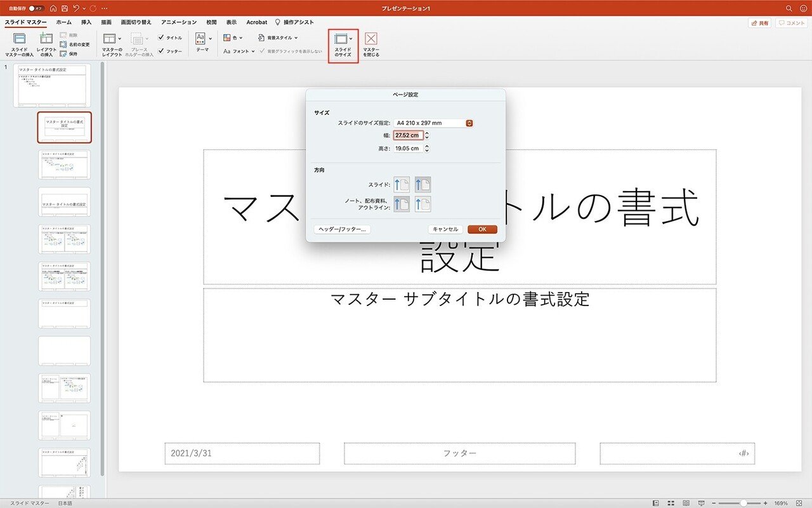Click the Home icon in the title bar

coord(53,8)
